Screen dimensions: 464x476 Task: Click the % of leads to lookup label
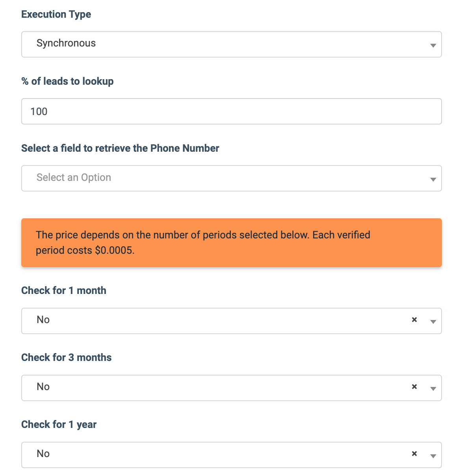pos(67,82)
